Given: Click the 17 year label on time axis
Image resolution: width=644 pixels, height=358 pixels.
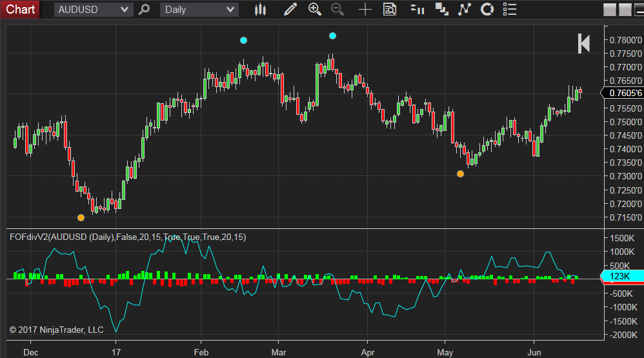Looking at the screenshot, I should (x=116, y=352).
